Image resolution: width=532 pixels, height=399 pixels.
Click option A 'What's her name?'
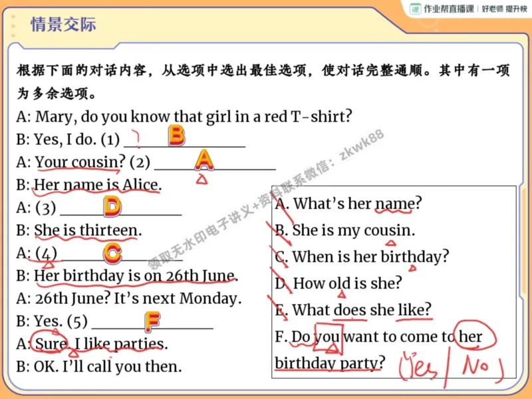(x=348, y=203)
